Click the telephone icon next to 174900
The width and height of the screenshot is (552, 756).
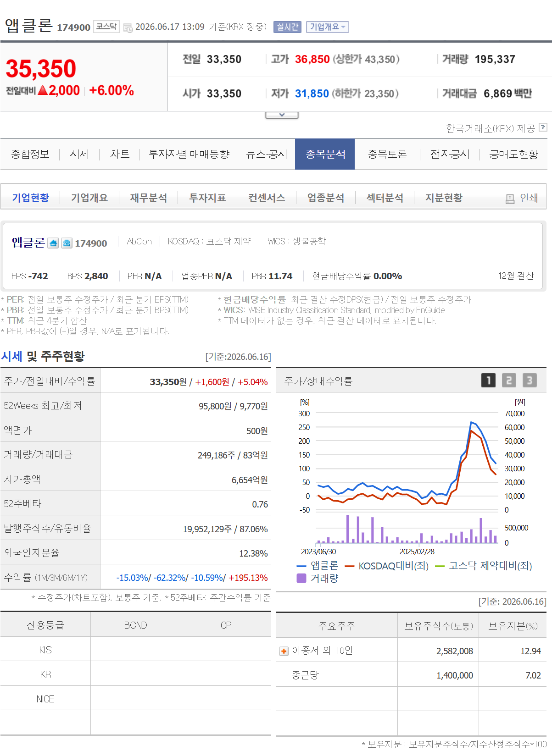(x=67, y=243)
